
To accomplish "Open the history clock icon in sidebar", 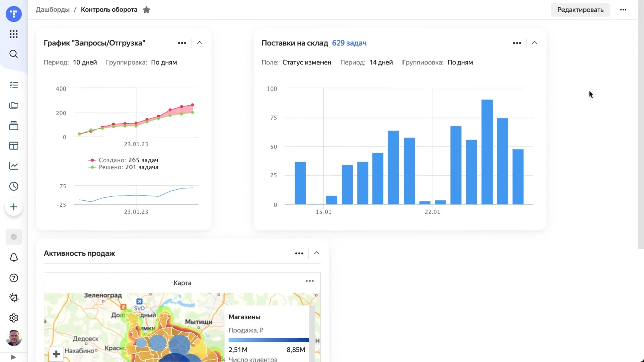I will [14, 186].
